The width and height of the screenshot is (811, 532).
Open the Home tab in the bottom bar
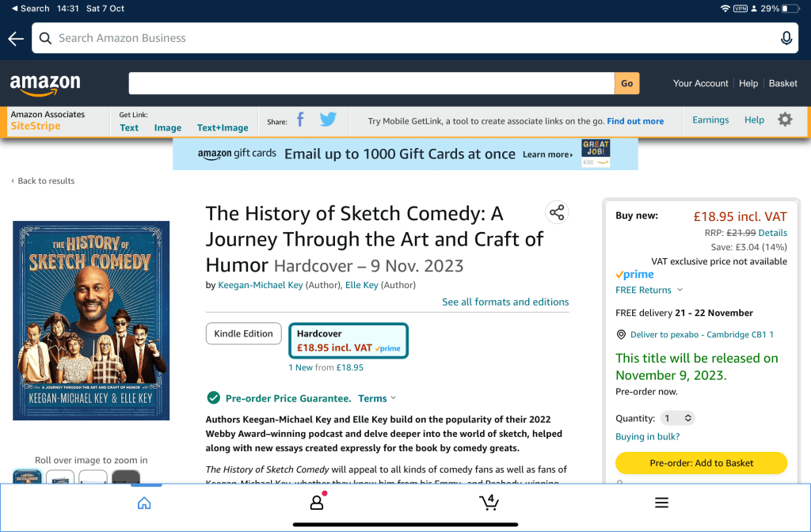click(144, 503)
